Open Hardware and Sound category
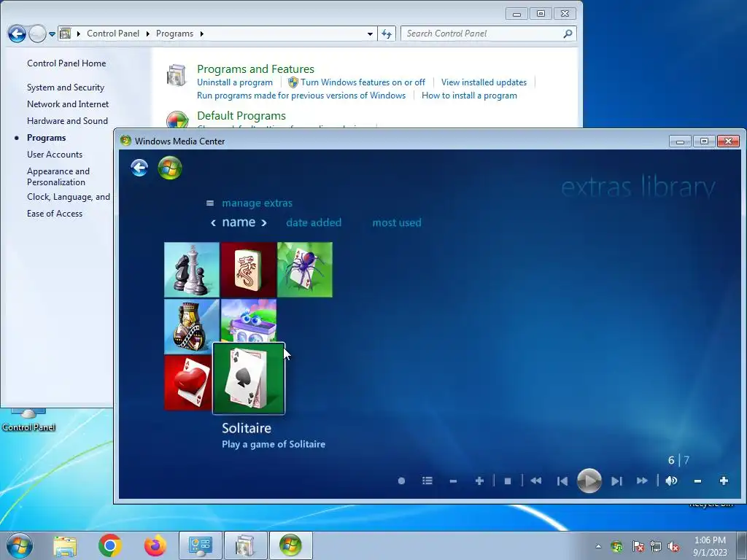The height and width of the screenshot is (560, 747). [x=68, y=121]
